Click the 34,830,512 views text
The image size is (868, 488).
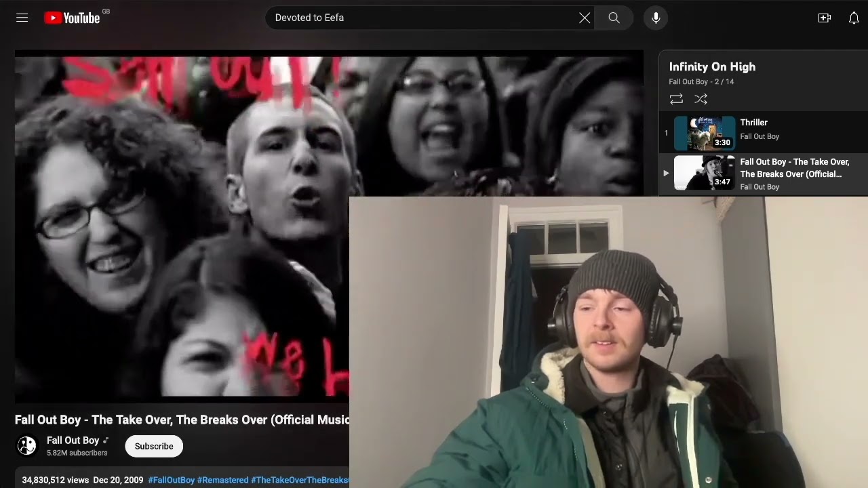pyautogui.click(x=55, y=480)
